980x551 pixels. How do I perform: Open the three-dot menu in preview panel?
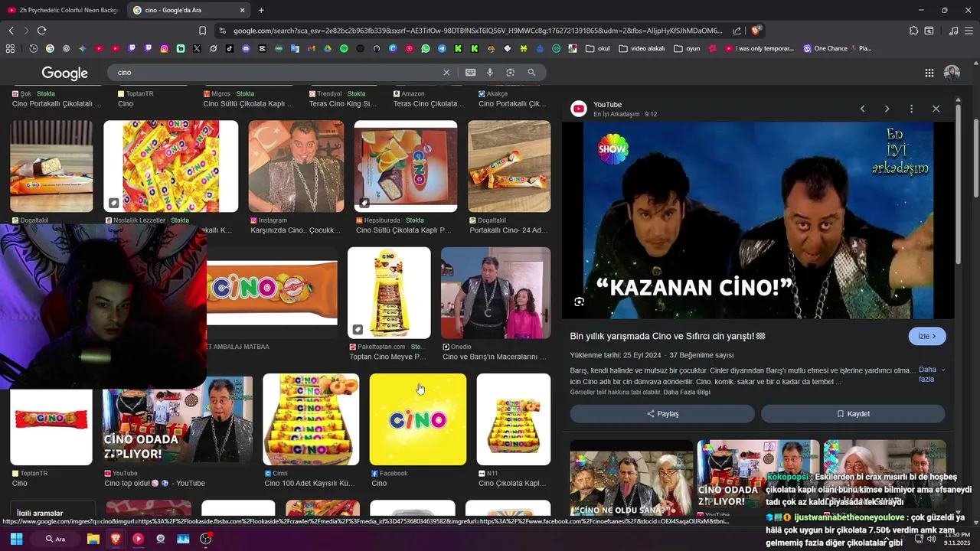911,109
